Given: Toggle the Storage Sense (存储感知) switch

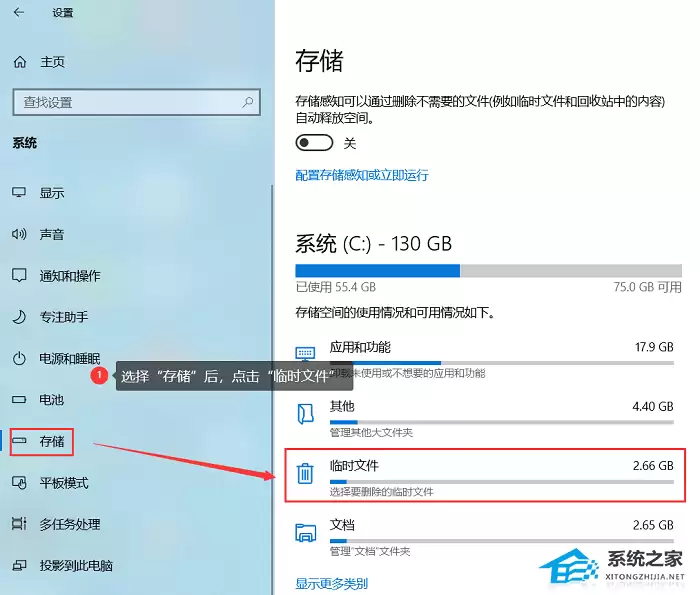Looking at the screenshot, I should (x=314, y=143).
